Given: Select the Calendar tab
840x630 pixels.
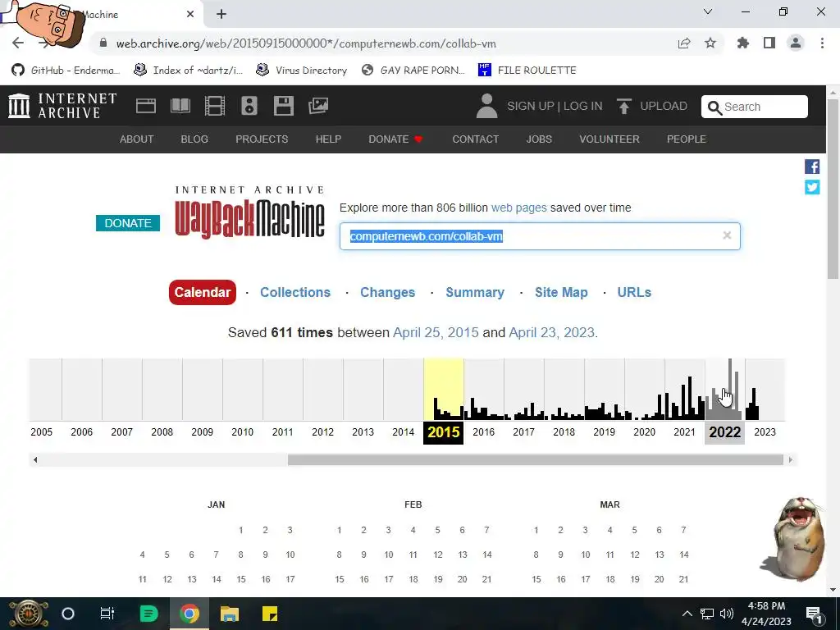Looking at the screenshot, I should [x=203, y=293].
